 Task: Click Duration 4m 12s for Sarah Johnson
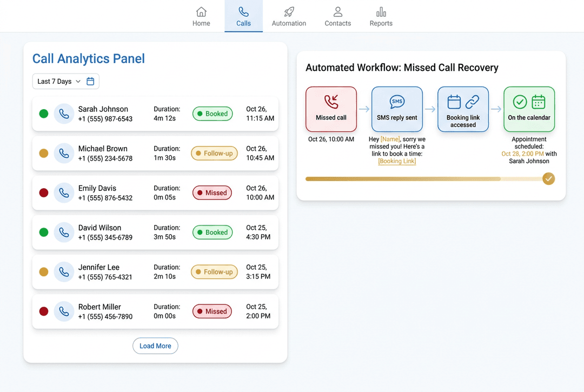[167, 114]
